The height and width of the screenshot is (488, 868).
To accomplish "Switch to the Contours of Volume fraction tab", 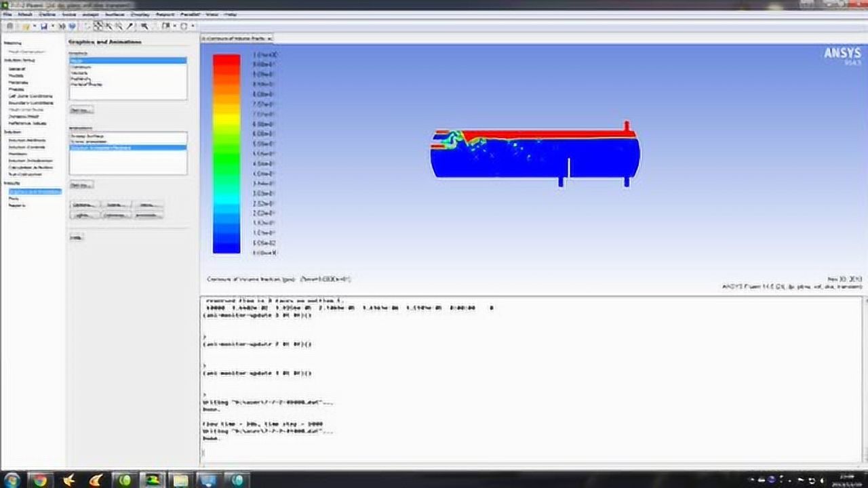I will coord(235,37).
